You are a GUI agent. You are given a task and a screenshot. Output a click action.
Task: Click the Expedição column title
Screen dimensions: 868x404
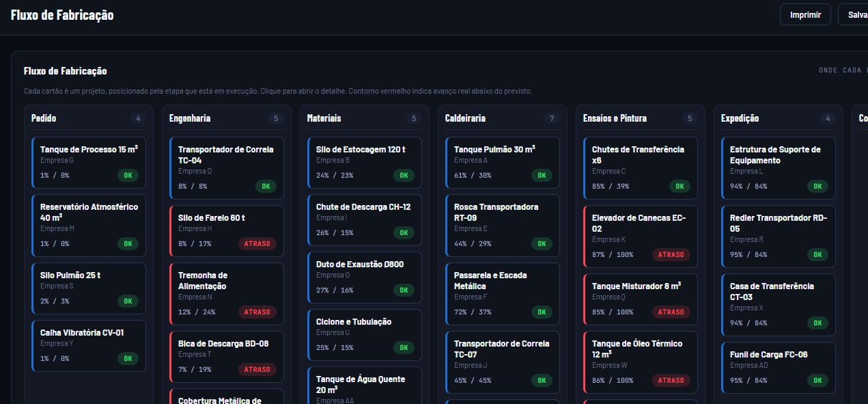tap(740, 118)
